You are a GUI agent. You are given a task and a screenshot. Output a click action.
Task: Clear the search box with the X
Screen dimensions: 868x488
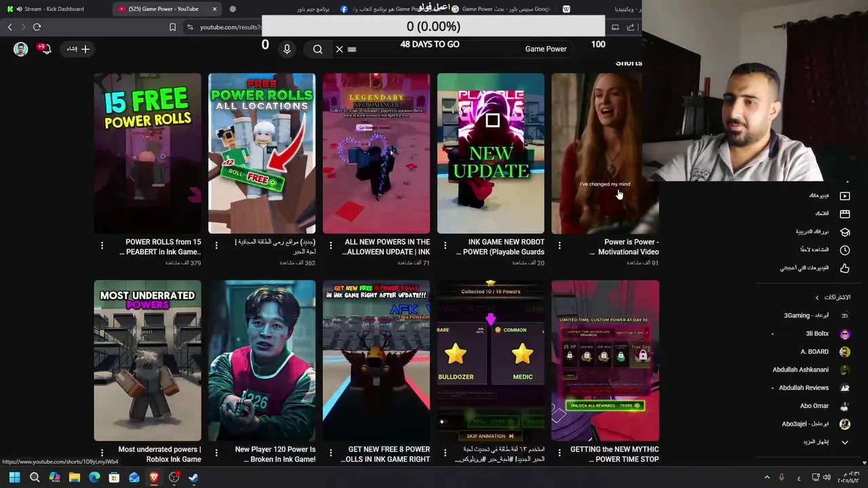tap(340, 49)
